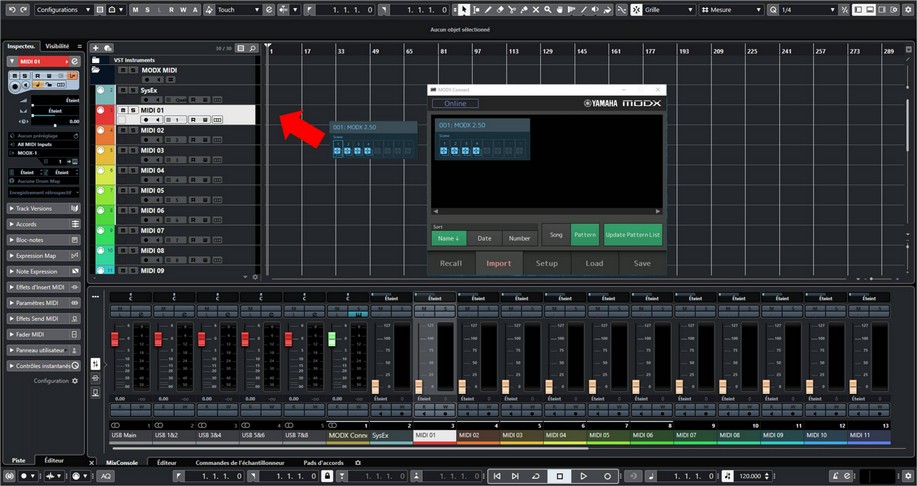
Task: Open the Configurations dropdown
Action: [63, 9]
